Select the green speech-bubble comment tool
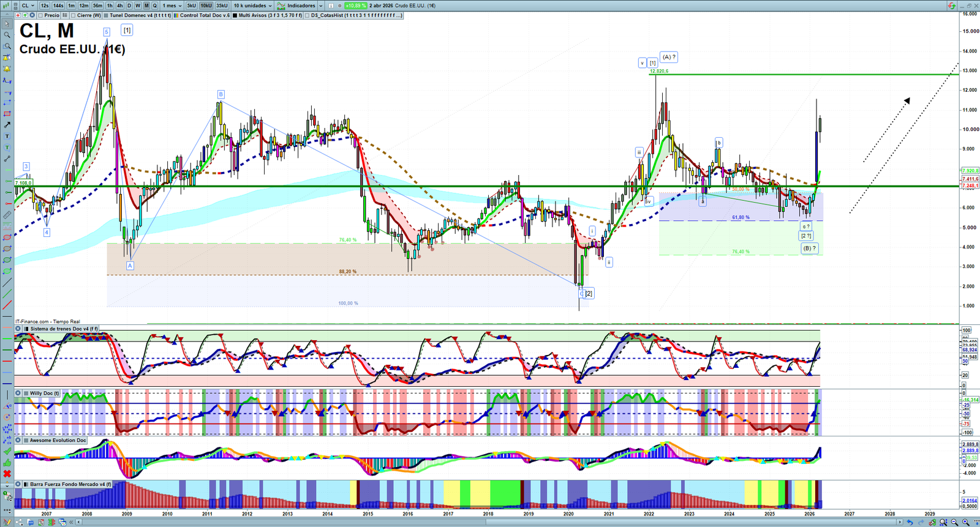Image resolution: width=980 pixels, height=527 pixels. pos(7,148)
